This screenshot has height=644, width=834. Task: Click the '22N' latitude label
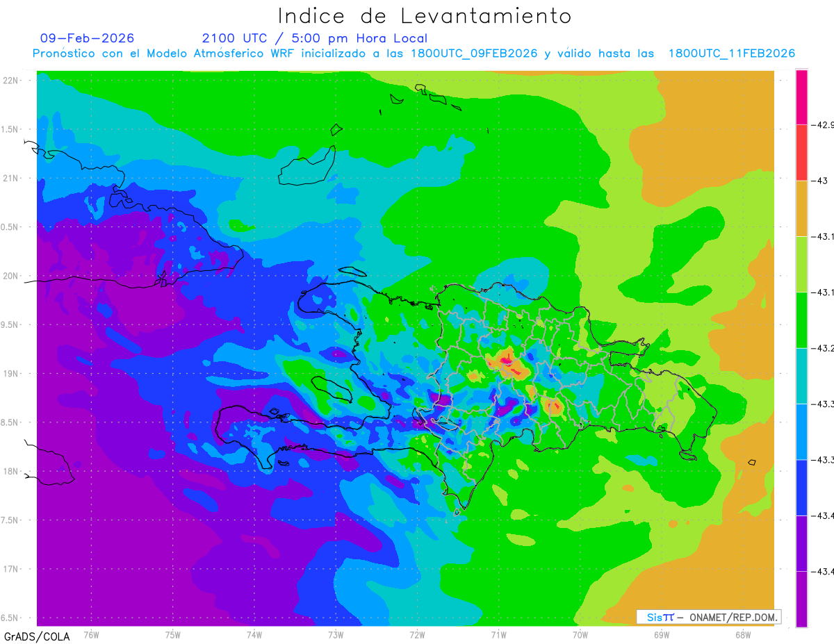(x=11, y=81)
